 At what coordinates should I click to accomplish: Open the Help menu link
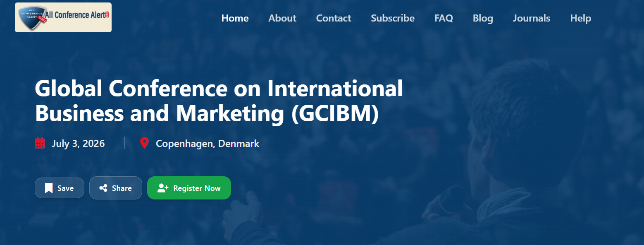coord(581,18)
